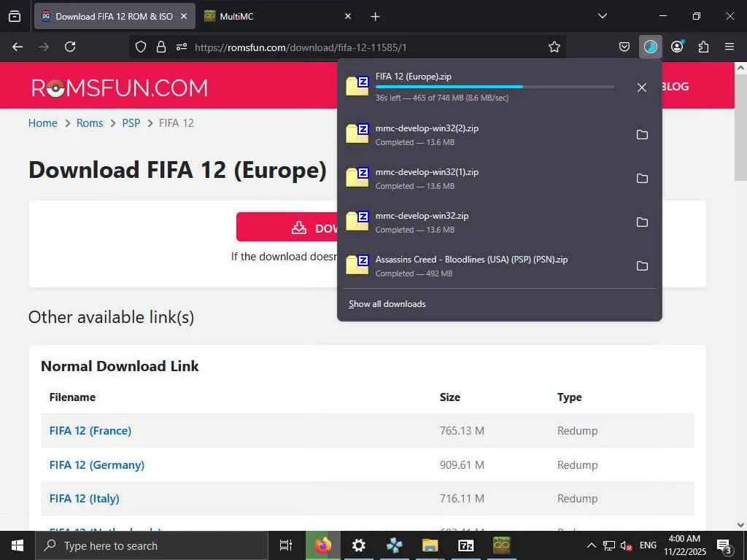Open BLOG menu item in header

click(x=675, y=87)
